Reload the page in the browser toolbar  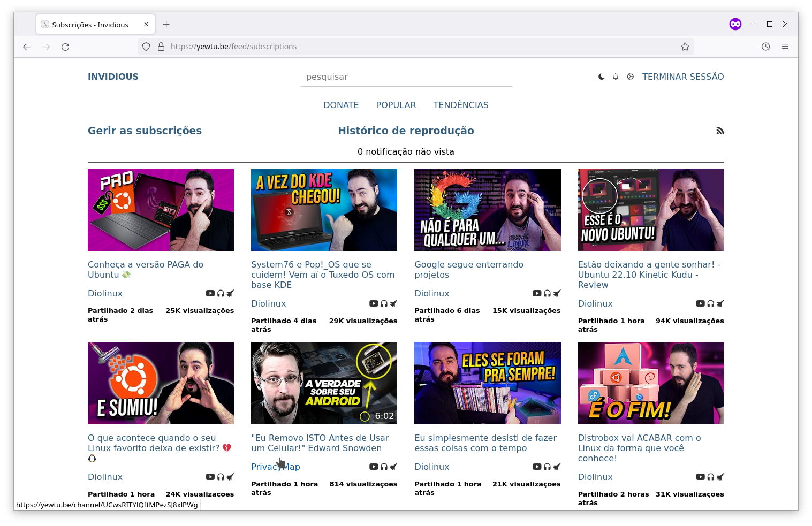tap(65, 47)
